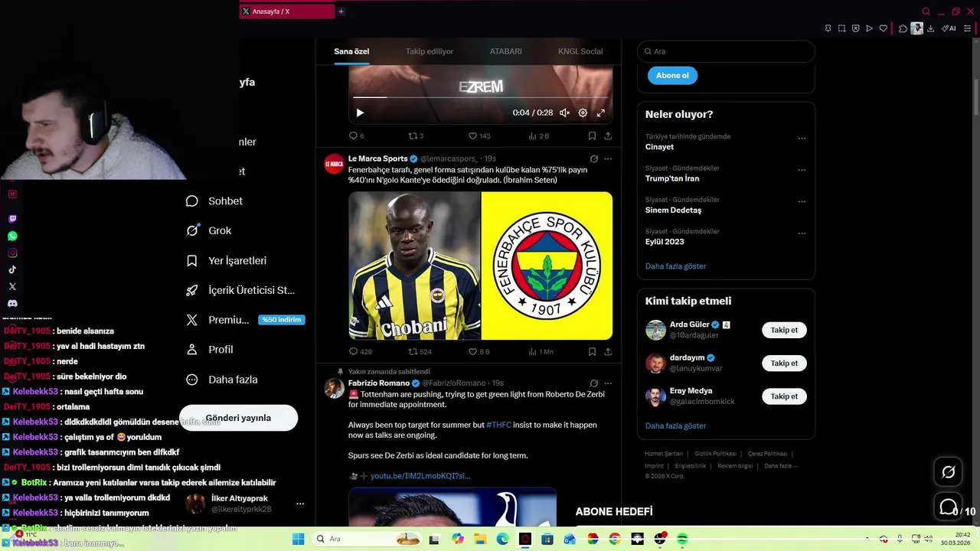Screen dimensions: 980x551
Task: Open the Sohbet (chat) page
Action: point(214,201)
